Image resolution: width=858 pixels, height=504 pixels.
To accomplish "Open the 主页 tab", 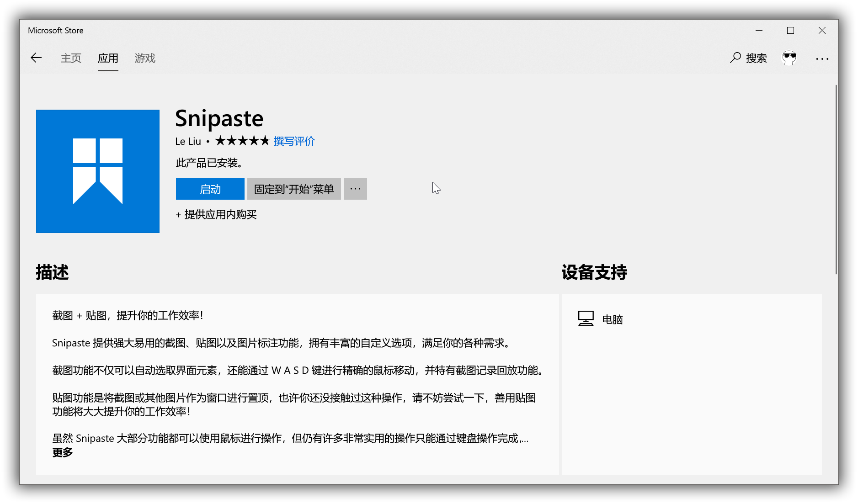I will click(71, 58).
